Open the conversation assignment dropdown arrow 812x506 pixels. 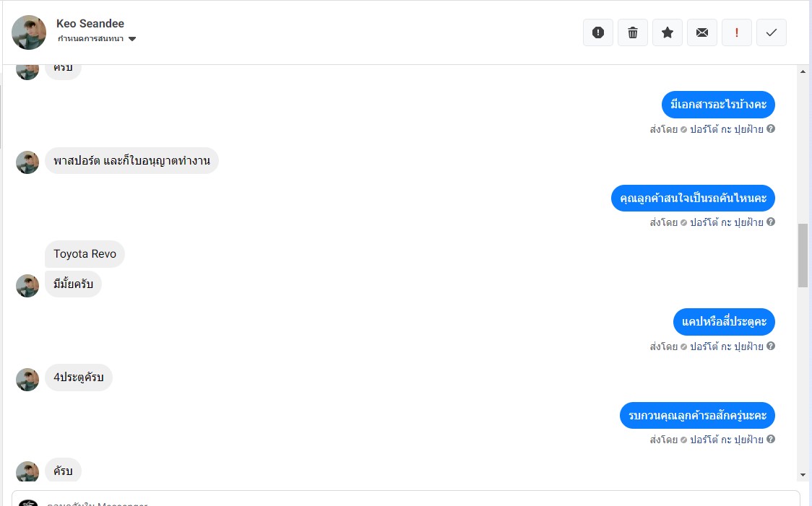click(x=132, y=39)
